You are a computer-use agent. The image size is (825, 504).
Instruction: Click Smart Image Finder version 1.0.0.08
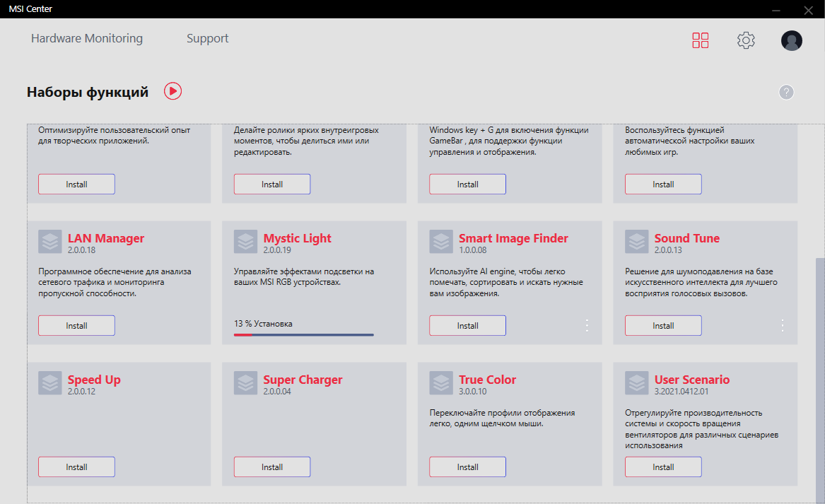[472, 250]
